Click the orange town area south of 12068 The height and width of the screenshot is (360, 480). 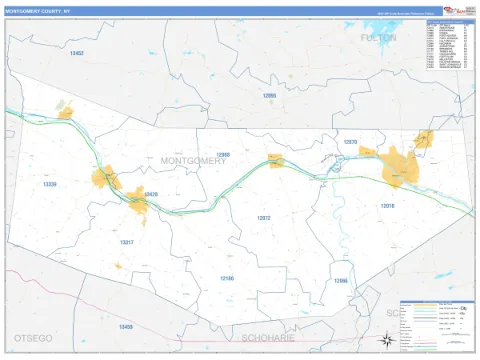[276, 161]
